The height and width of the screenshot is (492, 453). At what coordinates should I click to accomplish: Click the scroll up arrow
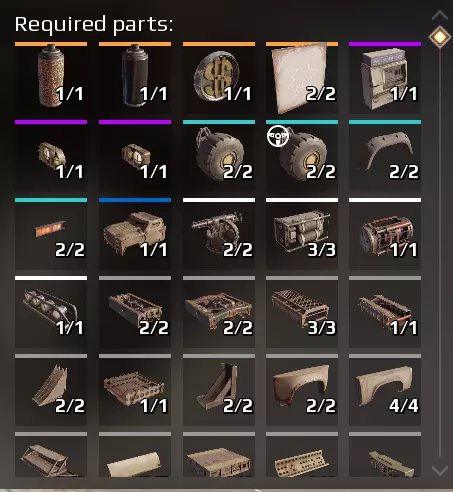(440, 15)
